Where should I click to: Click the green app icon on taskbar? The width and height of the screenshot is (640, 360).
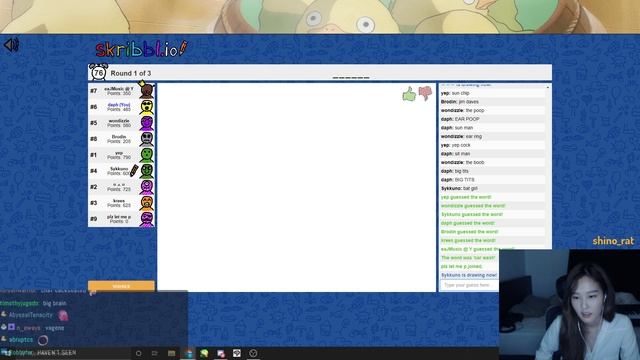[x=204, y=353]
